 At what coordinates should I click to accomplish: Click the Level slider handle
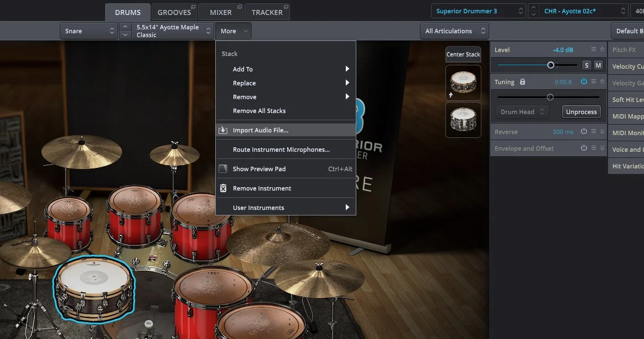[550, 65]
